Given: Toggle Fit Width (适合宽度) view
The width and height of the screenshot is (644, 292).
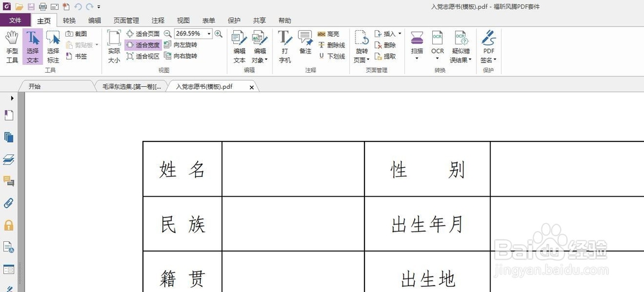Looking at the screenshot, I should pyautogui.click(x=143, y=45).
